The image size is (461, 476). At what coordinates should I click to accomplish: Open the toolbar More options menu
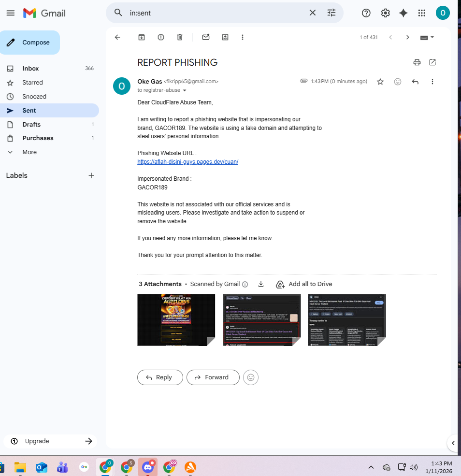242,37
